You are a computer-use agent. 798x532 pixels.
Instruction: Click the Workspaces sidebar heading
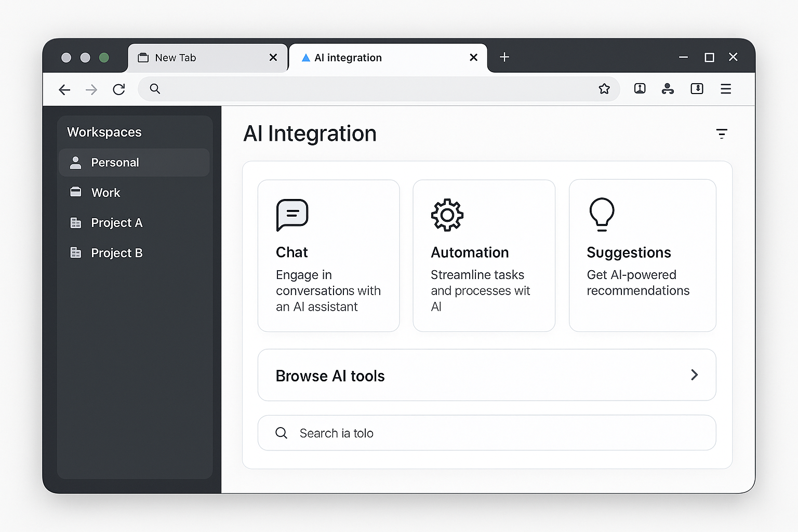pyautogui.click(x=104, y=132)
